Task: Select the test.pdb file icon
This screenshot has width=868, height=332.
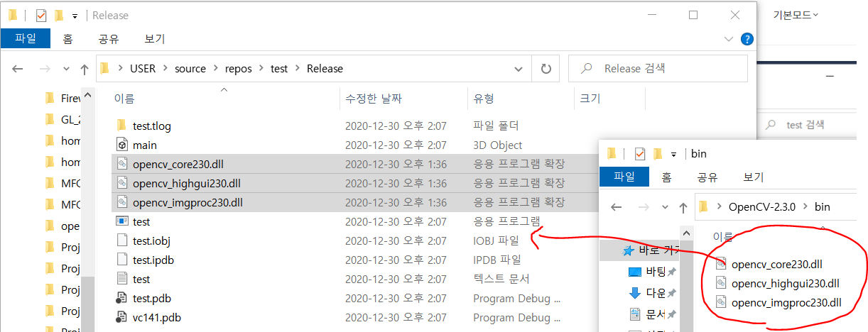Action: [121, 298]
